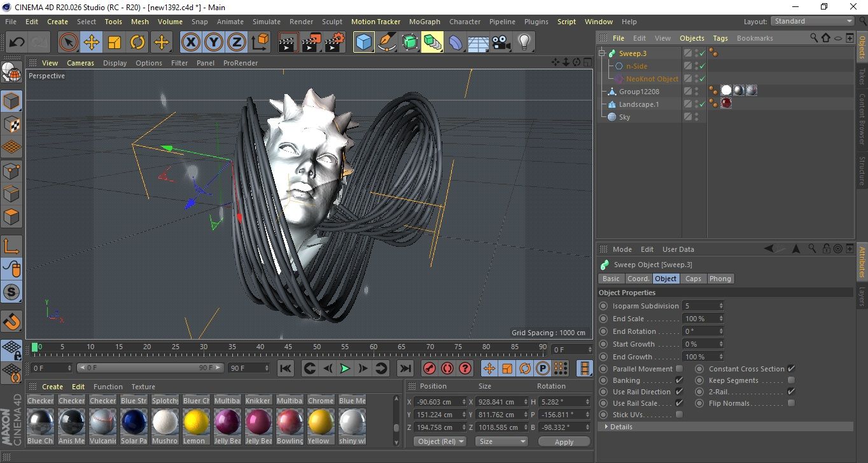Image resolution: width=868 pixels, height=463 pixels.
Task: Open the Edit Render Settings icon
Action: click(x=335, y=43)
